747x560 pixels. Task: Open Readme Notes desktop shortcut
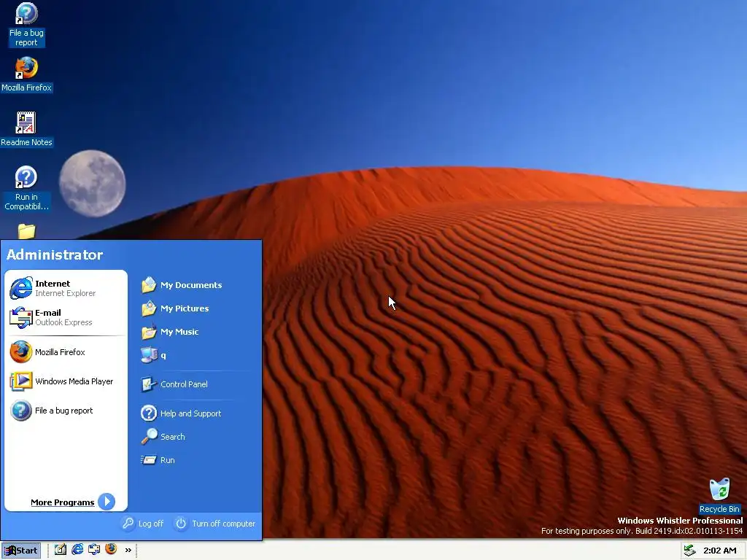[x=26, y=129]
